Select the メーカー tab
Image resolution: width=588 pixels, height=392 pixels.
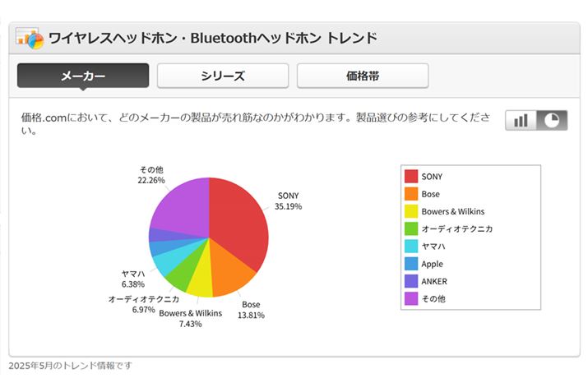pos(83,76)
